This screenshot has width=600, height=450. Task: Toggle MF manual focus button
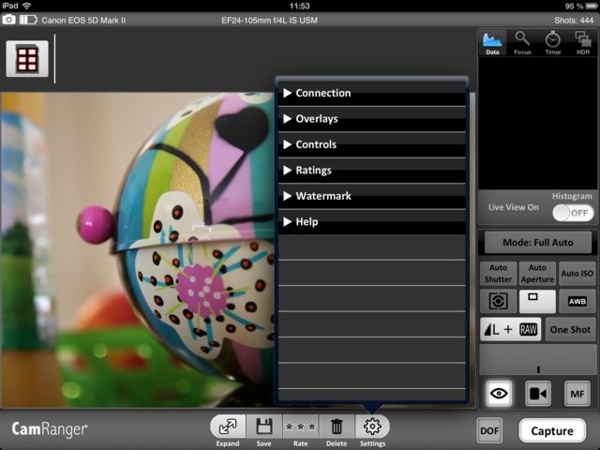pos(576,394)
